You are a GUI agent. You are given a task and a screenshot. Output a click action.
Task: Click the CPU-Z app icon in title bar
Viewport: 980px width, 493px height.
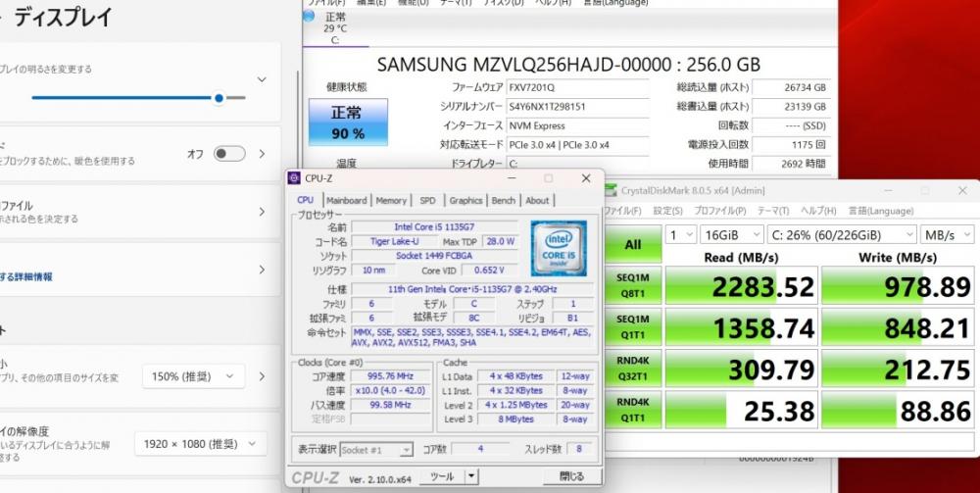(x=294, y=178)
